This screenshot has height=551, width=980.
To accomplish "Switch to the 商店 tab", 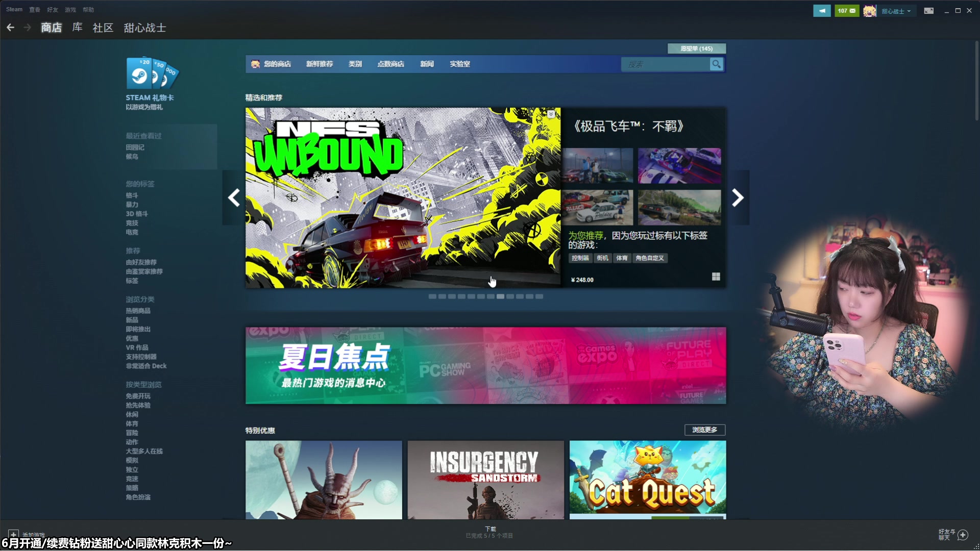I will coord(52,28).
